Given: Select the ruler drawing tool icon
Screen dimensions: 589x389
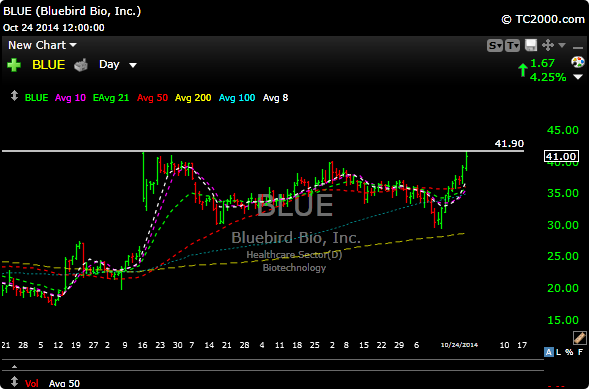Looking at the screenshot, I should [x=579, y=338].
